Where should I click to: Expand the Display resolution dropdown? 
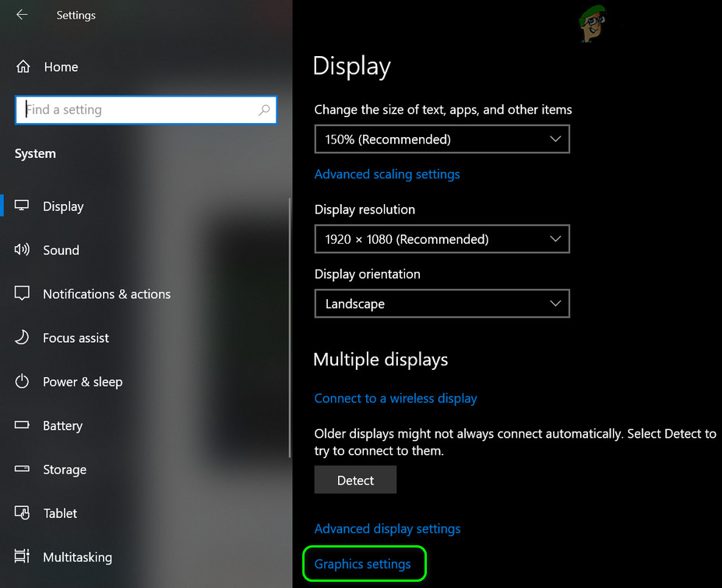click(442, 239)
